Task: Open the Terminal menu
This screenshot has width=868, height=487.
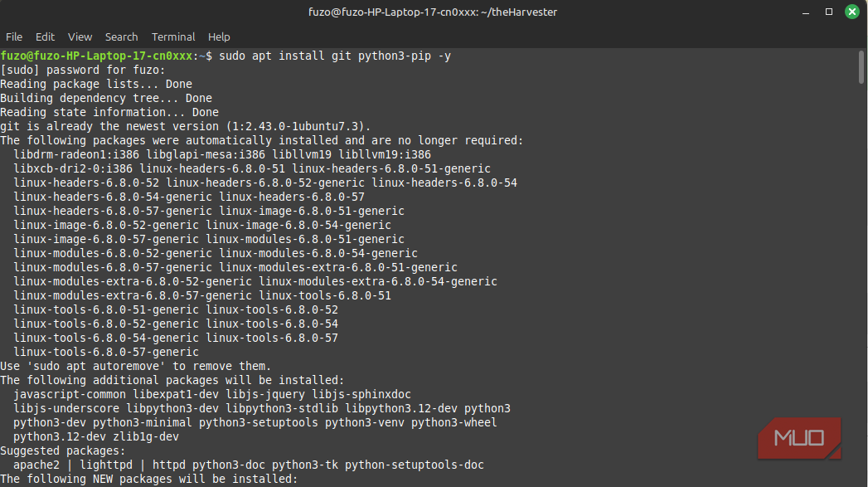Action: coord(173,37)
